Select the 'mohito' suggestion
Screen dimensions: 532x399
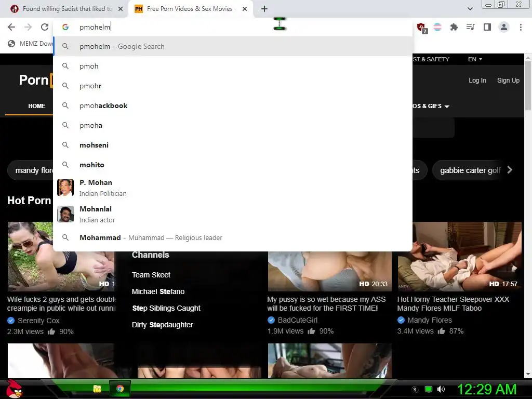click(233, 165)
